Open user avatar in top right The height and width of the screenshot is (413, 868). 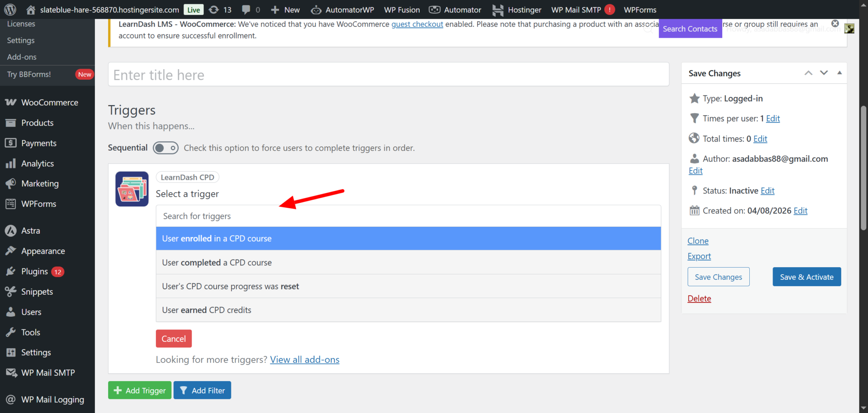(x=849, y=28)
